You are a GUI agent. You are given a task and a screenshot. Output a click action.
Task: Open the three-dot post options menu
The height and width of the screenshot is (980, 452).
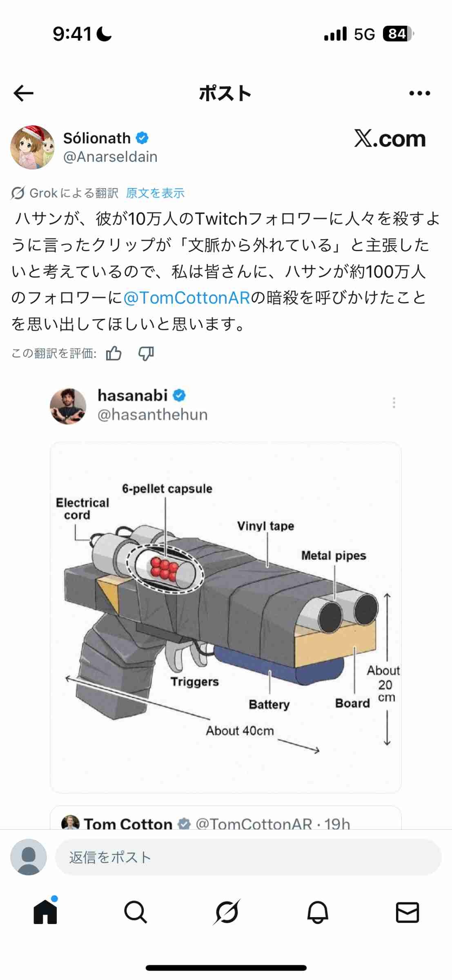[420, 94]
